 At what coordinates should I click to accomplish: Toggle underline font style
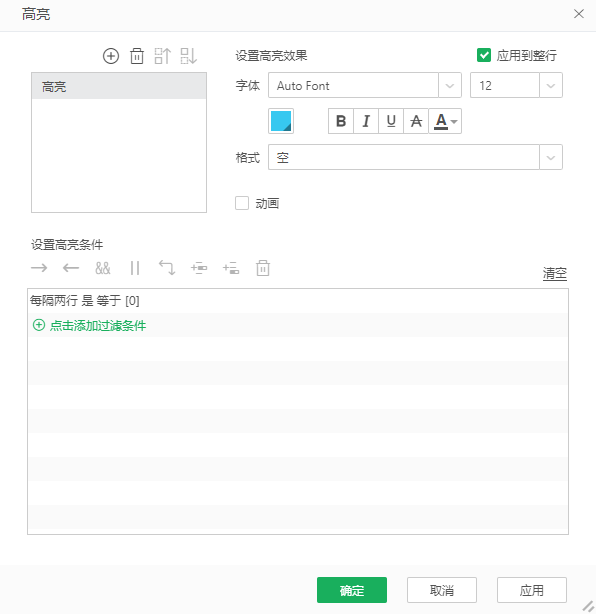[391, 121]
